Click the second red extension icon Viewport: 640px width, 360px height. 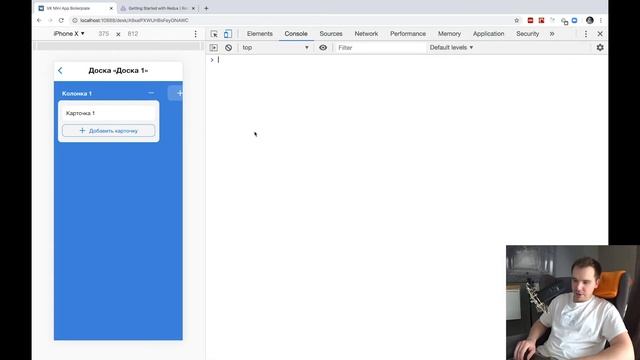coord(541,20)
